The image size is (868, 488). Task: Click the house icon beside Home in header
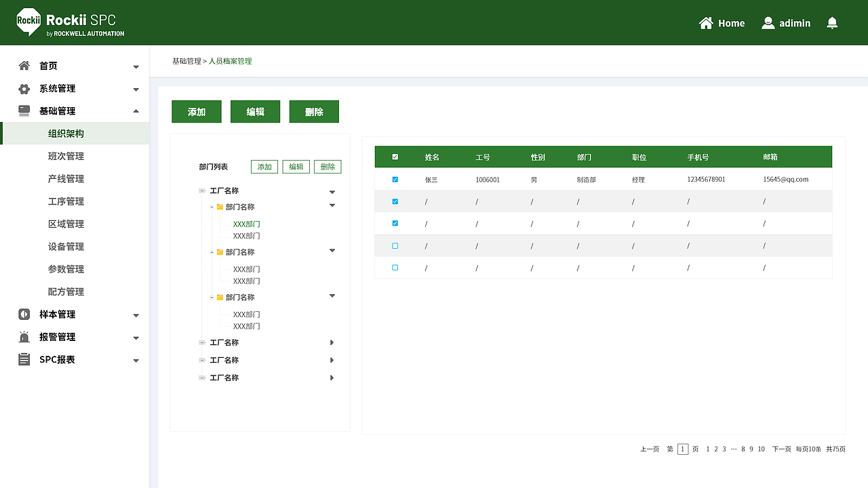coord(706,23)
